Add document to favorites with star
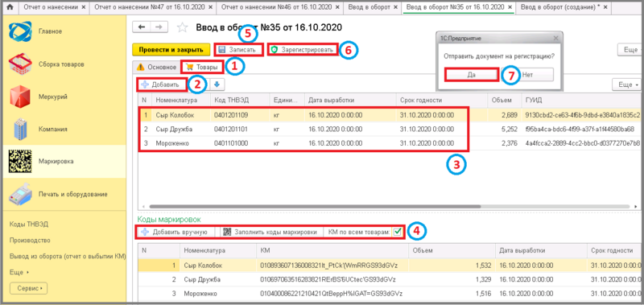Viewport: 644px width, 305px height. click(x=182, y=27)
